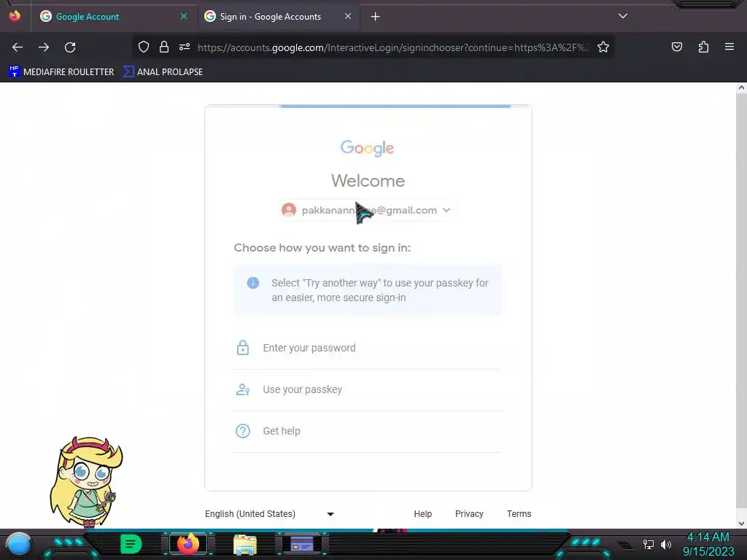Save the page to Pocket

click(x=676, y=47)
